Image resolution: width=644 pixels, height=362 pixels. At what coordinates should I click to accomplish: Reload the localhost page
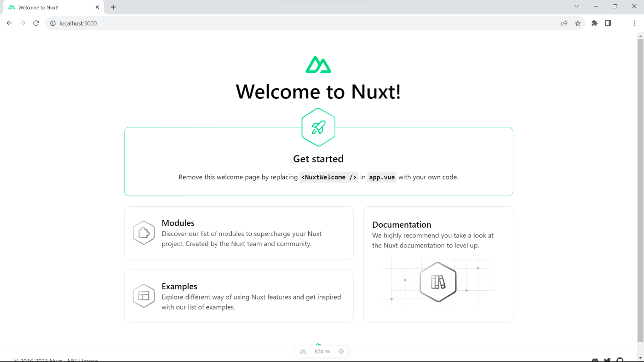[x=36, y=23]
